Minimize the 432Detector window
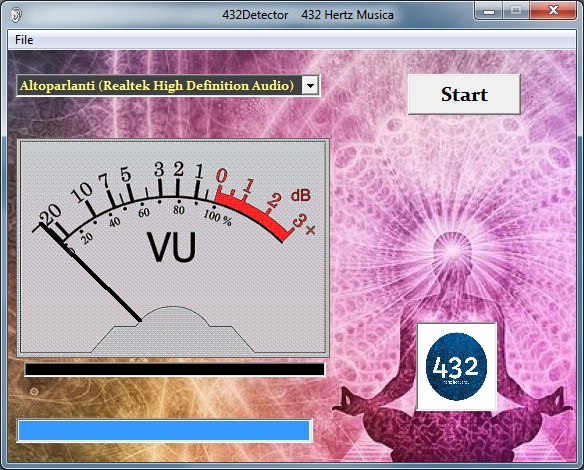The height and width of the screenshot is (470, 584). 489,11
